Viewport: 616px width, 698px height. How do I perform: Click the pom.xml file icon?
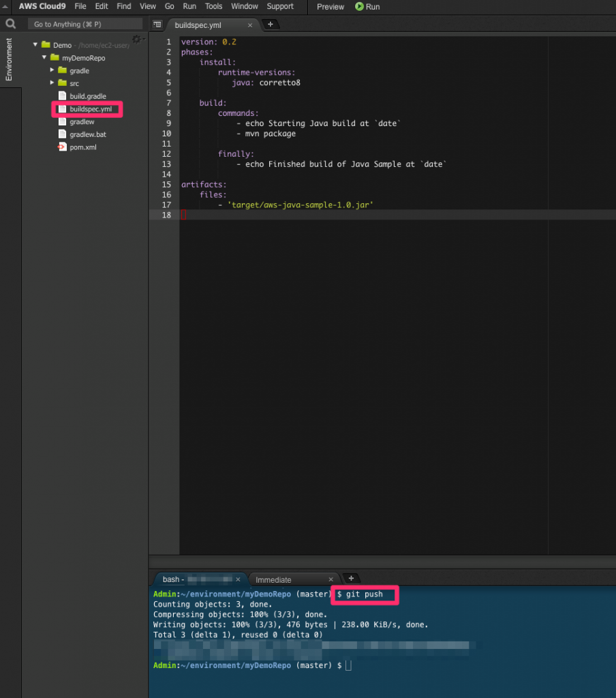tap(62, 147)
